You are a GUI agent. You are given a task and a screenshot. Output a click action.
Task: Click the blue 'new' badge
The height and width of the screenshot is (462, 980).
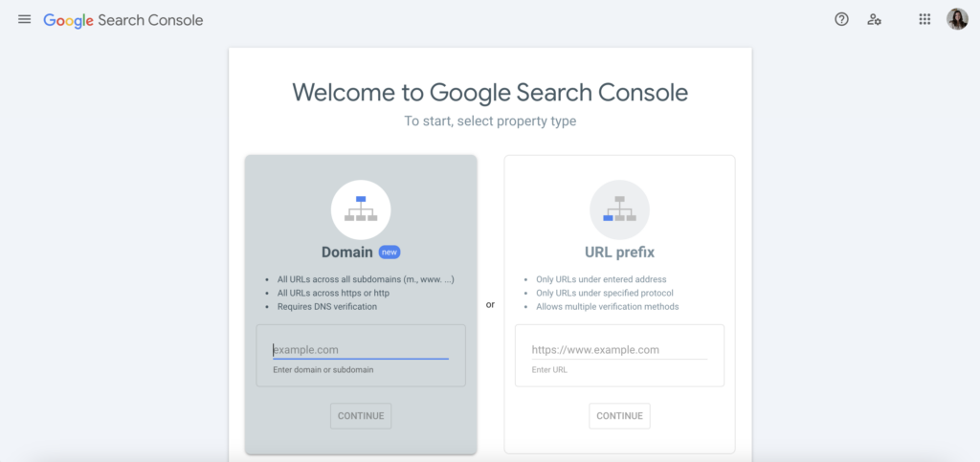(390, 253)
